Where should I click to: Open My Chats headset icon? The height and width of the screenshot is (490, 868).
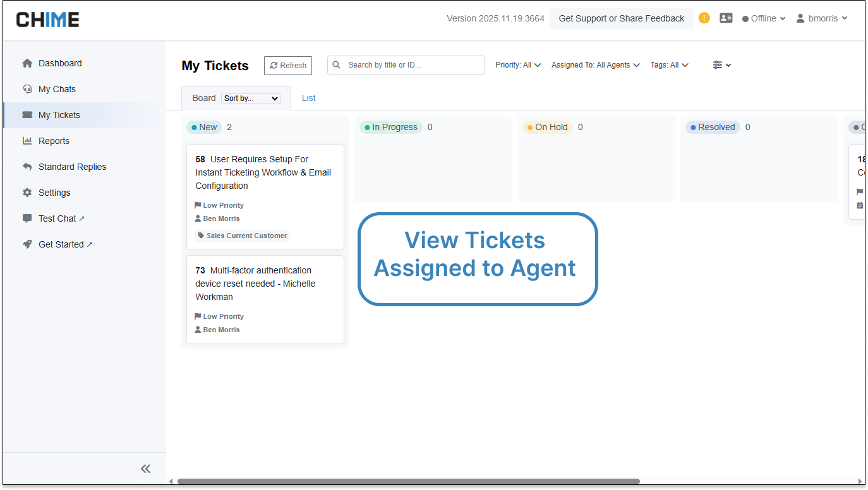(x=27, y=89)
